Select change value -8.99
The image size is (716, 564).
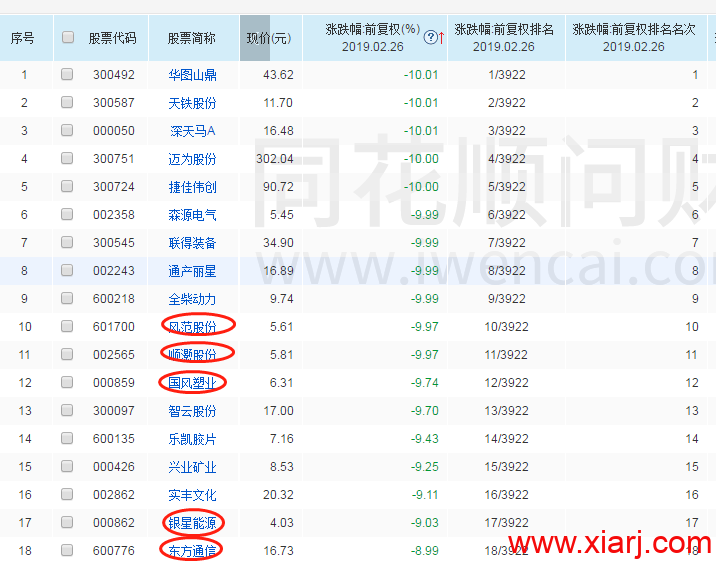(x=425, y=551)
